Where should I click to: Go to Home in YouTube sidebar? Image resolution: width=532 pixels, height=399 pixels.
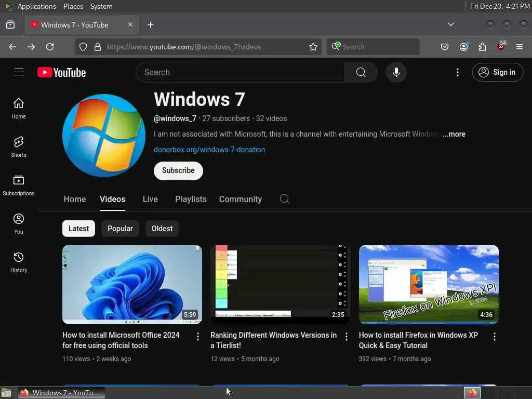pos(19,109)
